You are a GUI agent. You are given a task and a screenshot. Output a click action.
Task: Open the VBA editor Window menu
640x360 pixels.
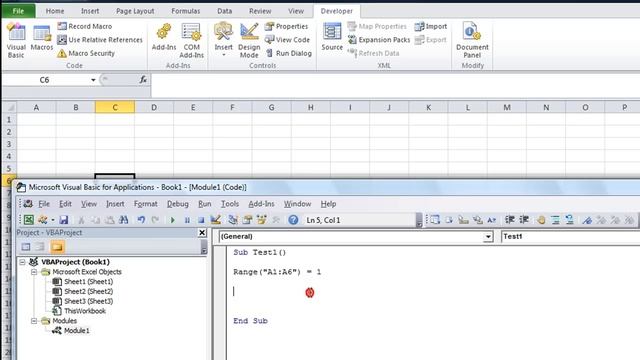point(297,204)
